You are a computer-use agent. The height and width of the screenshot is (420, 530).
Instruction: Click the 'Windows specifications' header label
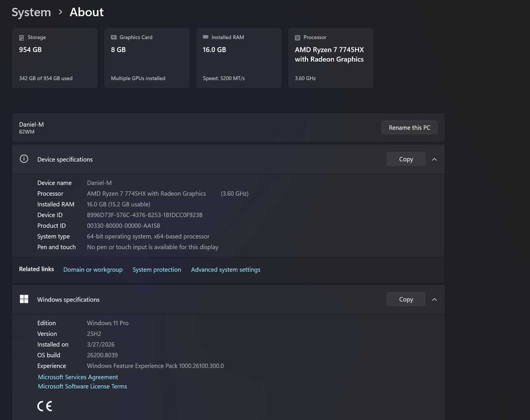(68, 300)
